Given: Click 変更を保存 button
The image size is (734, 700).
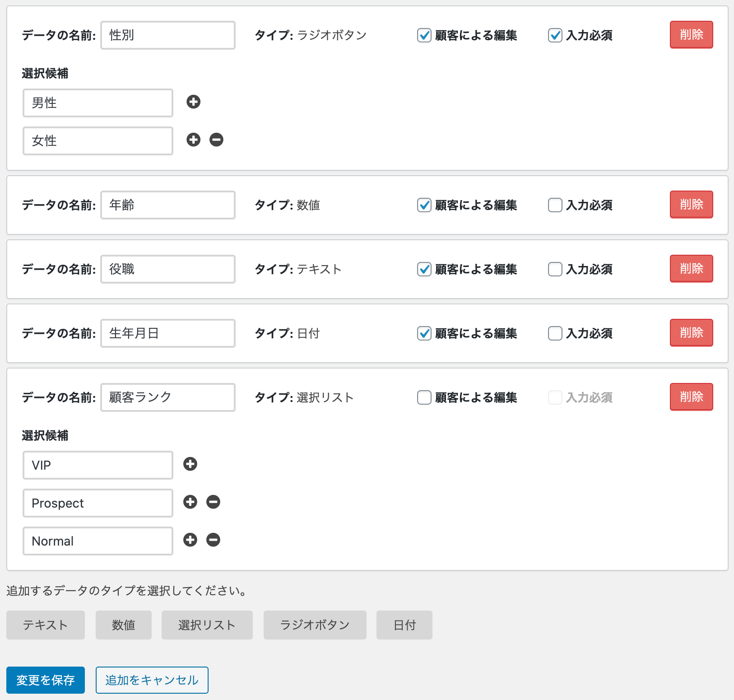Looking at the screenshot, I should click(x=46, y=680).
